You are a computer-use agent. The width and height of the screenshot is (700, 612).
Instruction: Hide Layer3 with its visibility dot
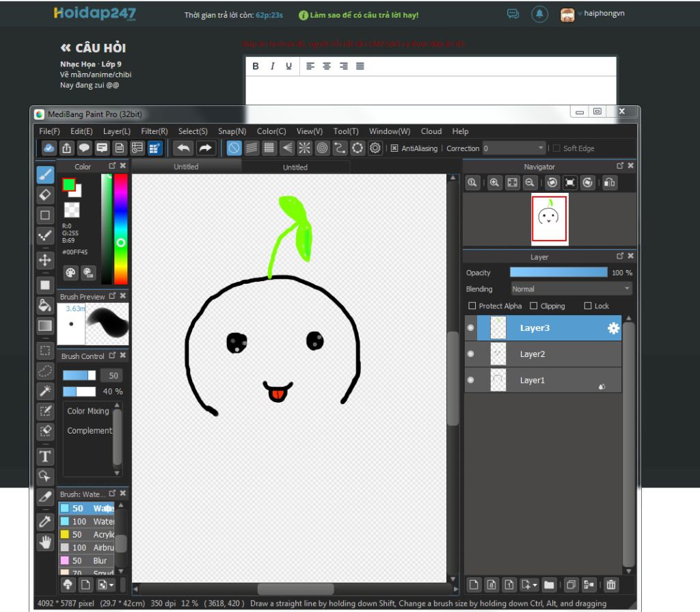pos(470,328)
